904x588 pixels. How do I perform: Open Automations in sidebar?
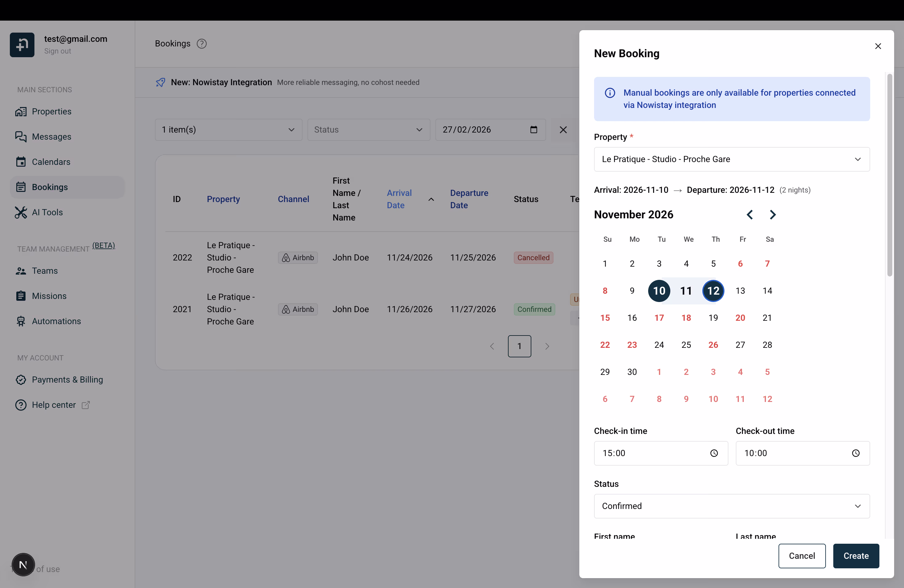click(x=67, y=321)
